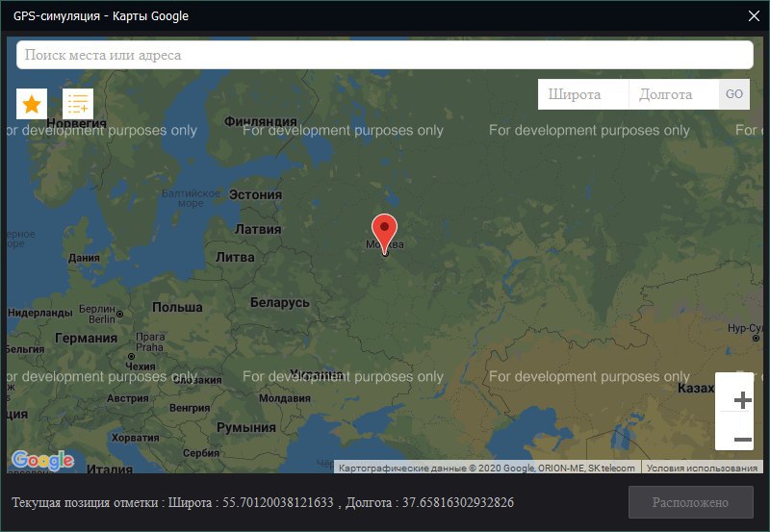
Task: Click the Берлин Berlin city label
Action: pyautogui.click(x=97, y=314)
